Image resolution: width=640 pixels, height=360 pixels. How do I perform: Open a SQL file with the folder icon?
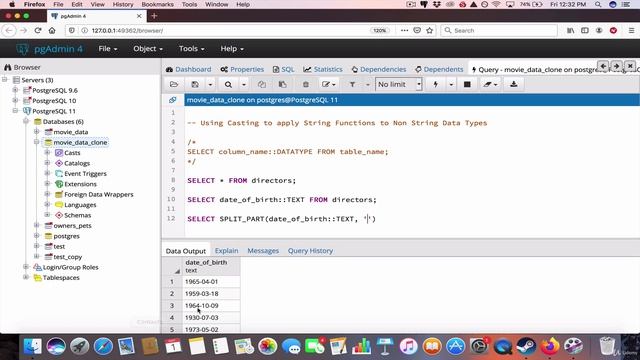[x=174, y=84]
